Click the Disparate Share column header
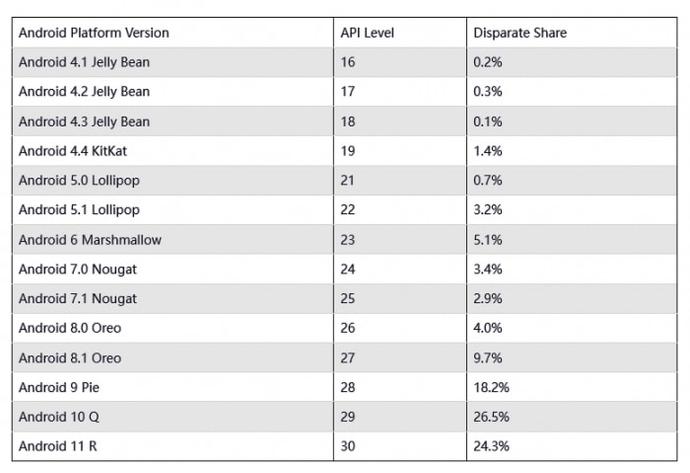The width and height of the screenshot is (690, 473). tap(519, 33)
